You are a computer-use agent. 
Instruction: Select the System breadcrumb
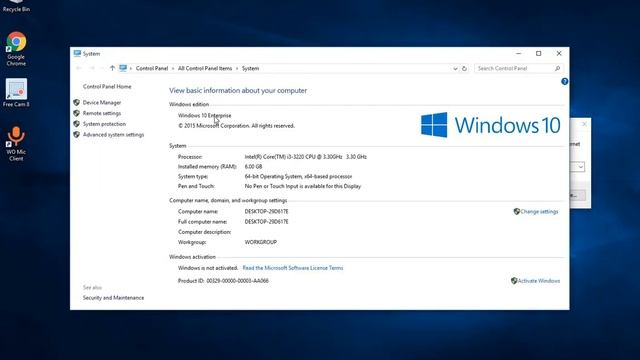point(250,69)
